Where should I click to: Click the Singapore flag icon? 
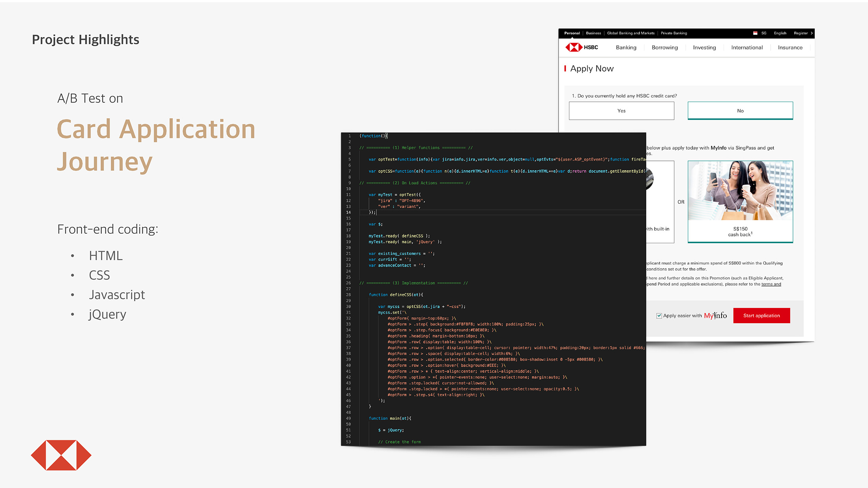pos(755,33)
